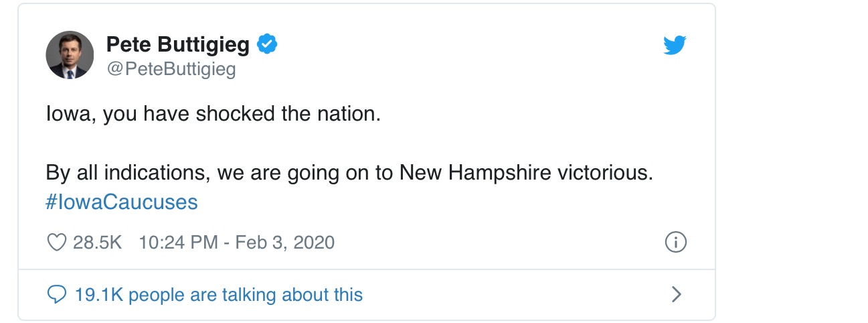
Task: Open the @PeteButtigieg handle link
Action: pos(171,69)
